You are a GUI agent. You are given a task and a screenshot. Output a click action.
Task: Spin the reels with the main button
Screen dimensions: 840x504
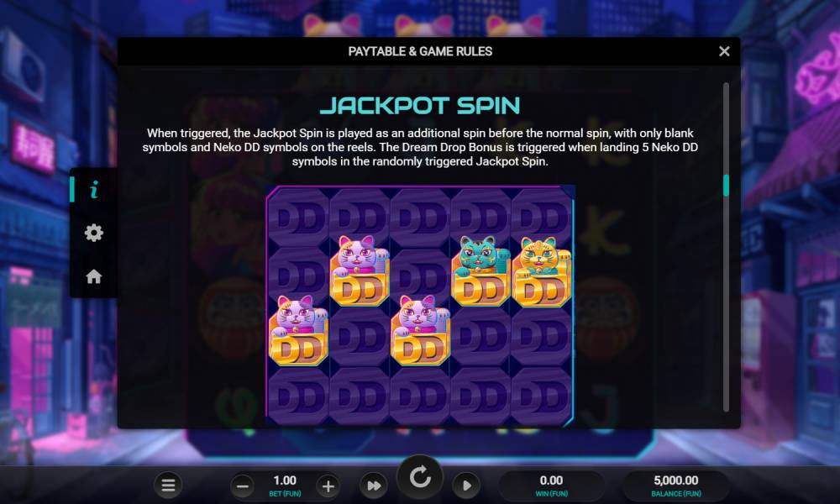tap(420, 476)
